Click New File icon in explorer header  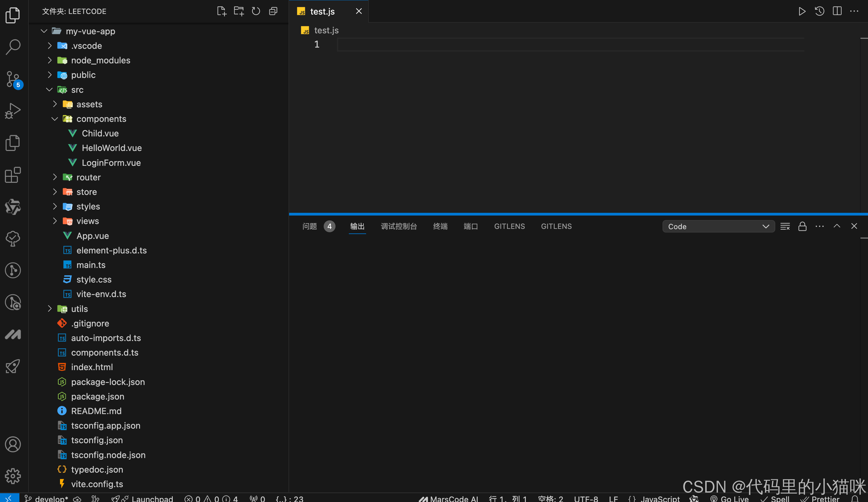click(222, 12)
